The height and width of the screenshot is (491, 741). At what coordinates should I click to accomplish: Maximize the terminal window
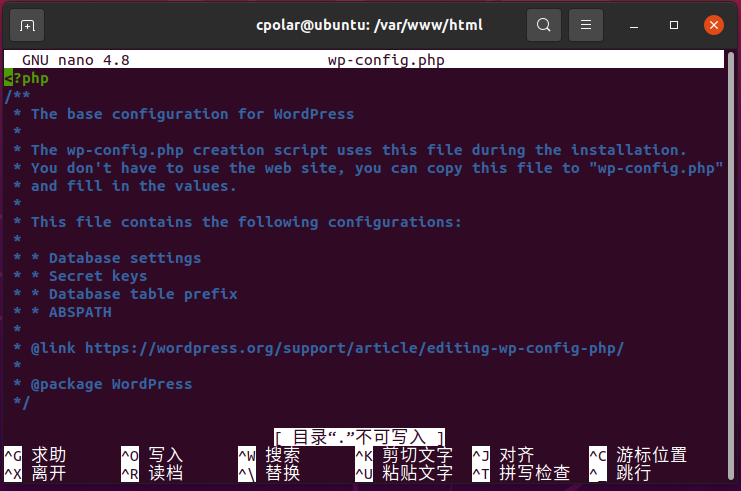(674, 25)
